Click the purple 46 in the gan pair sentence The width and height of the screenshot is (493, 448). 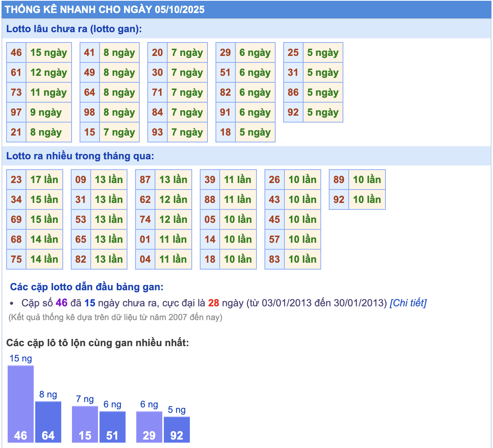[61, 303]
